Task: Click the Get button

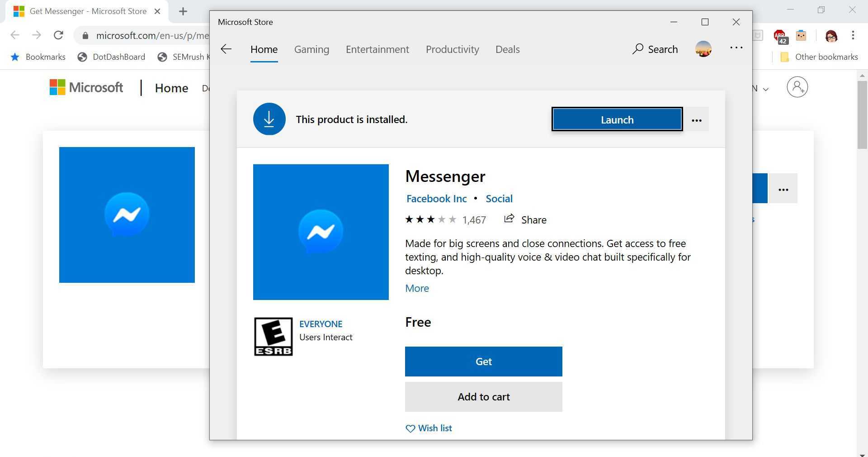Action: tap(484, 362)
